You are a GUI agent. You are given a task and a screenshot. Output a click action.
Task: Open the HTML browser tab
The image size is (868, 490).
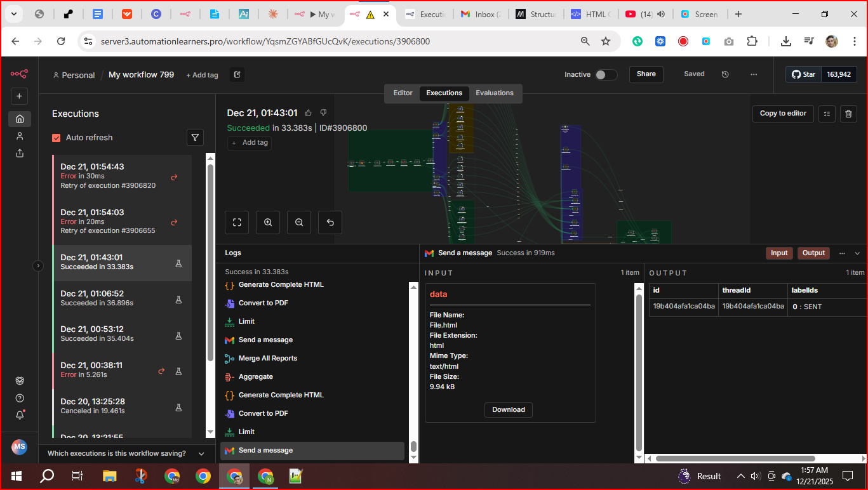592,14
